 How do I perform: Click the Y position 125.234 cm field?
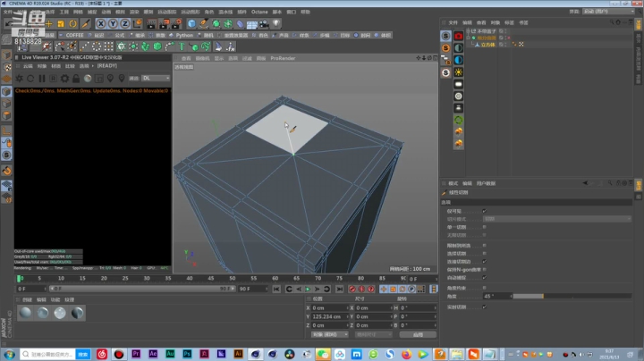coord(329,316)
